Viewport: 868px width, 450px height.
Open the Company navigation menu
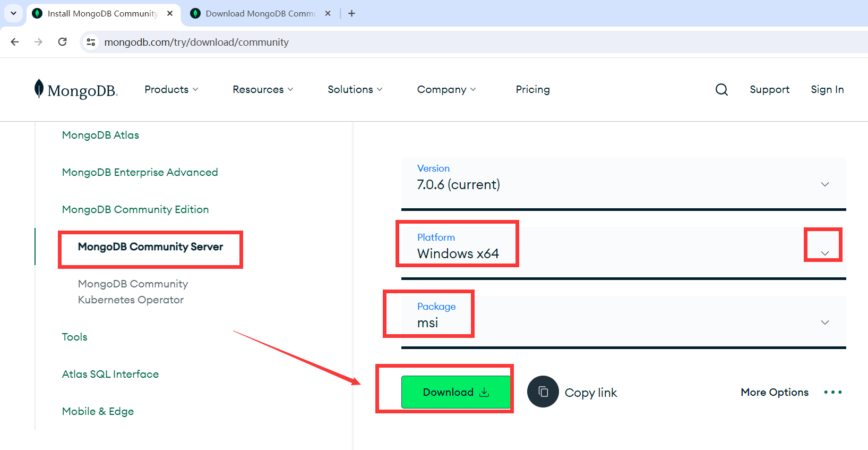(x=446, y=89)
